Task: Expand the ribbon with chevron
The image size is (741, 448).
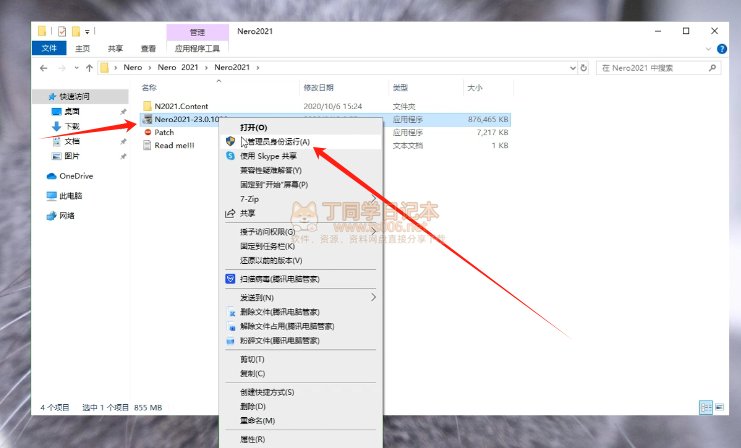Action: tap(708, 49)
